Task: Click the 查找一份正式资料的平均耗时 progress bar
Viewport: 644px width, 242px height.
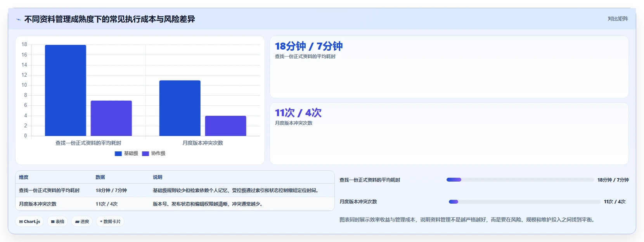Action: click(x=520, y=180)
